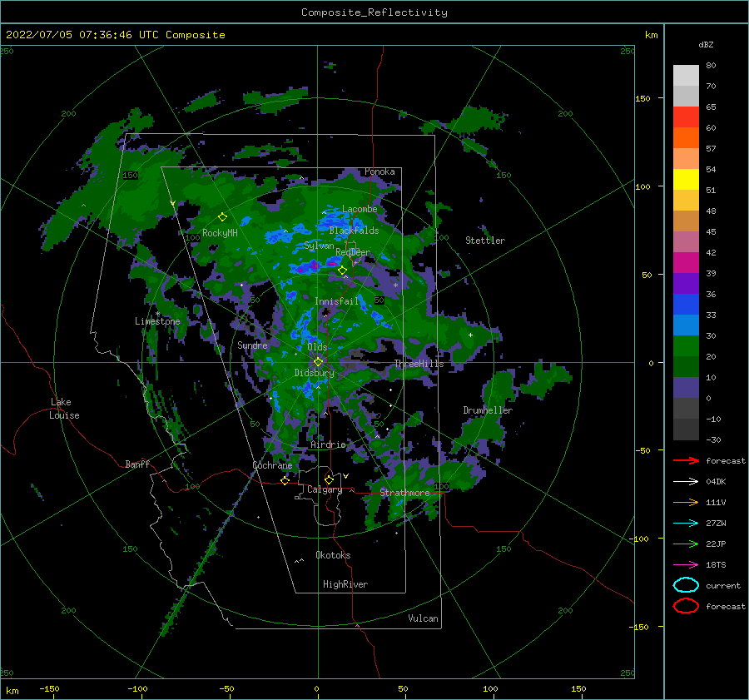
Task: Select the -50 tick on bottom axis
Action: click(226, 688)
